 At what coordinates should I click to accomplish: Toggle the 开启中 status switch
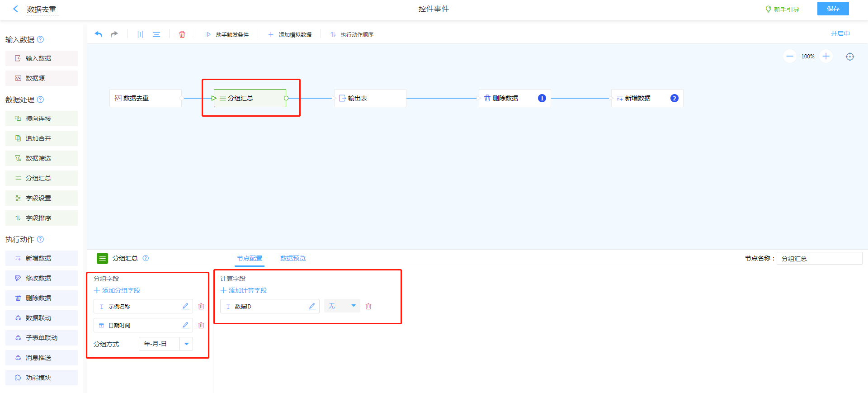pos(840,33)
